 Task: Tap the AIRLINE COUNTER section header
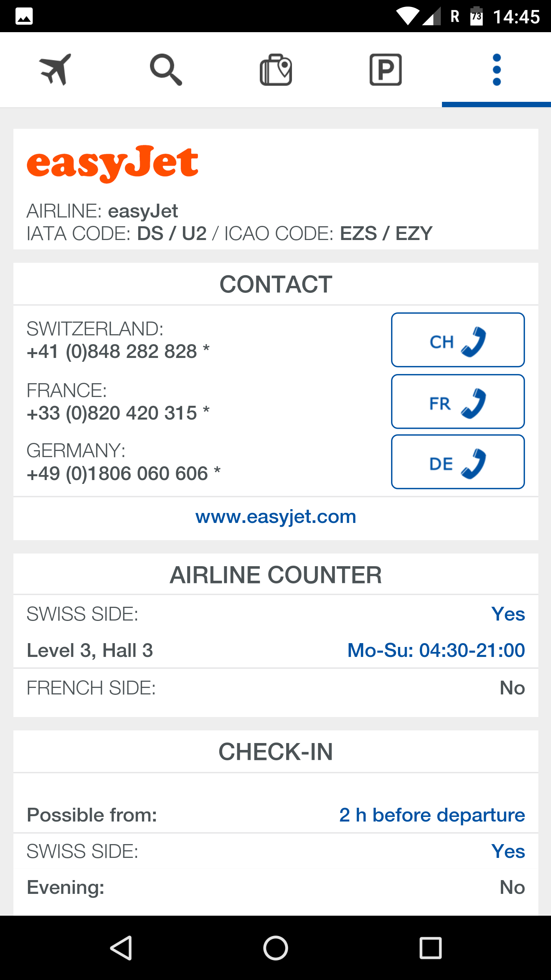(x=276, y=575)
